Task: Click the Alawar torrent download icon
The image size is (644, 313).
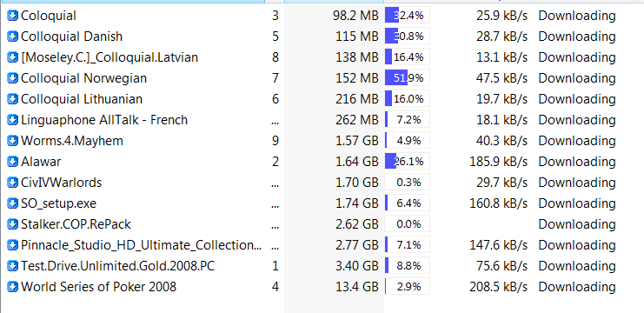Action: 13,162
